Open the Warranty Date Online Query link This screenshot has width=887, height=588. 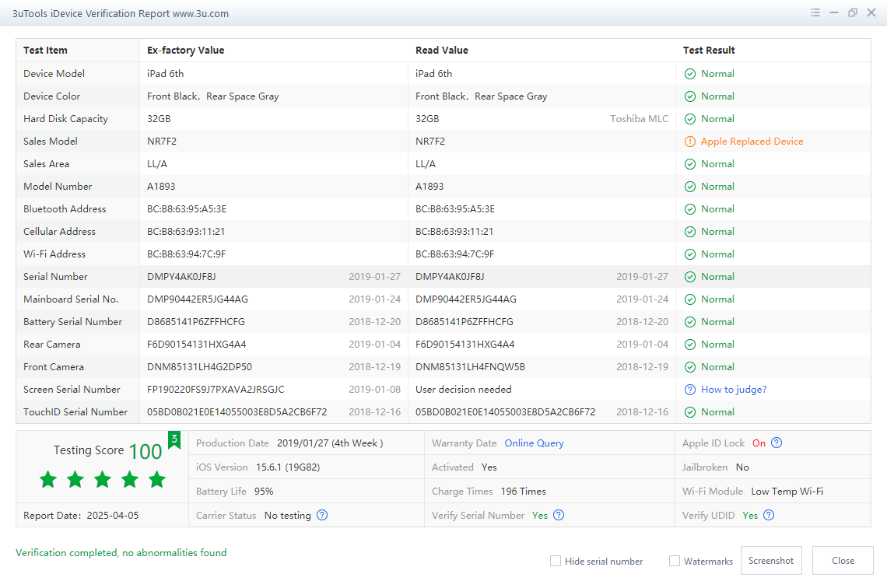(534, 443)
